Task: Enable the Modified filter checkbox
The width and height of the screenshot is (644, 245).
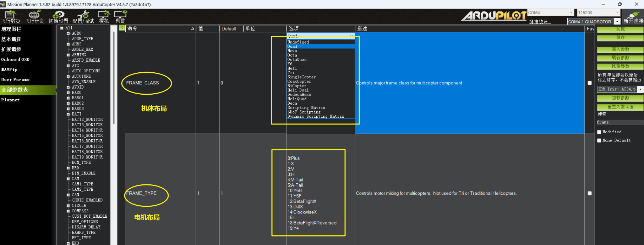Action: (x=599, y=132)
